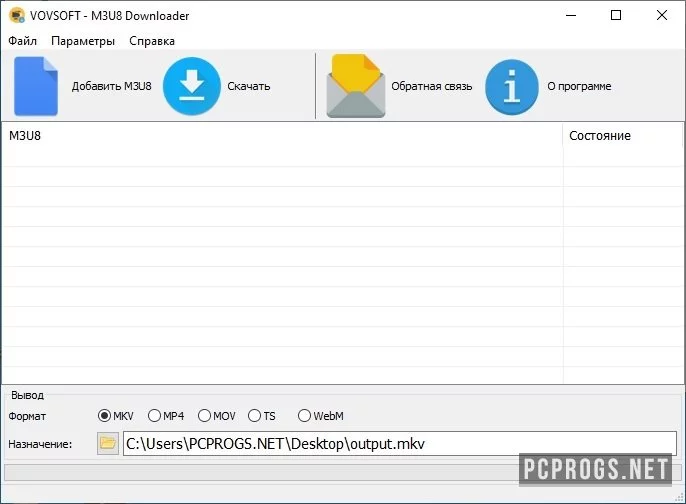Click the blue download arrow icon
The height and width of the screenshot is (504, 686).
[x=192, y=86]
